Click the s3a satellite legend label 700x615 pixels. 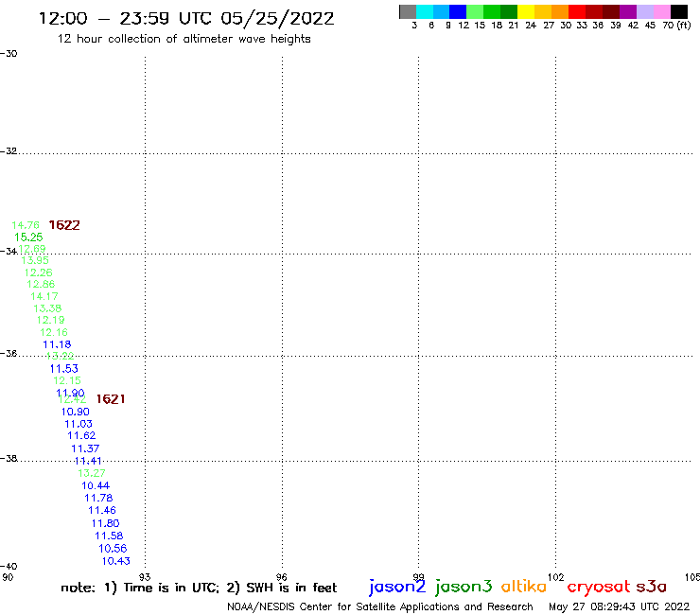652,587
